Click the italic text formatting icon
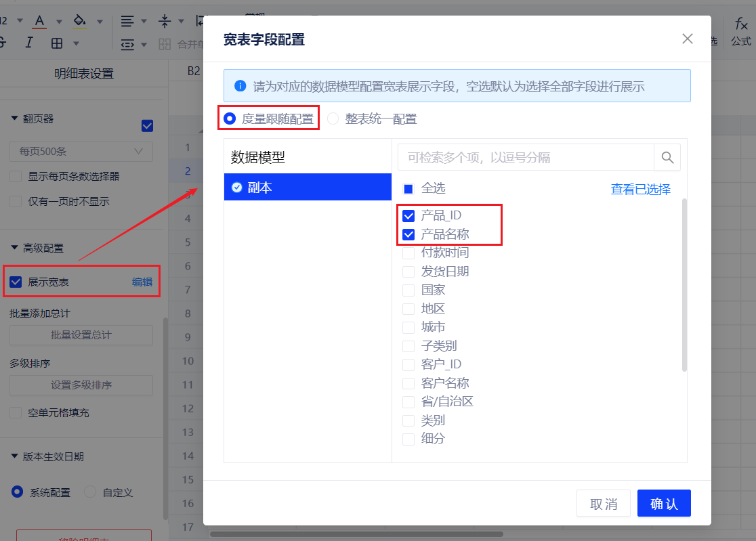The height and width of the screenshot is (541, 756). click(x=29, y=43)
